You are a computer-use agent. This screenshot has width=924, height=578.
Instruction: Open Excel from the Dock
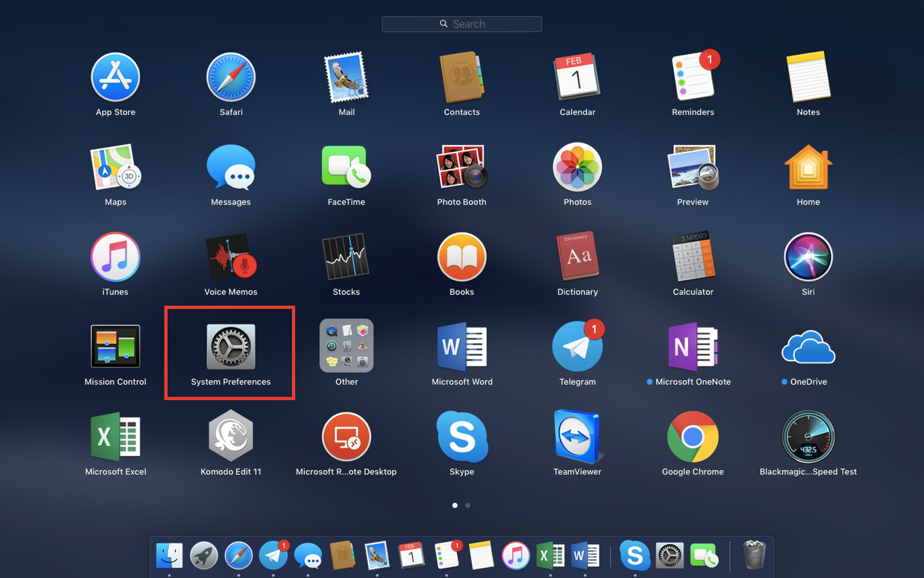click(550, 555)
